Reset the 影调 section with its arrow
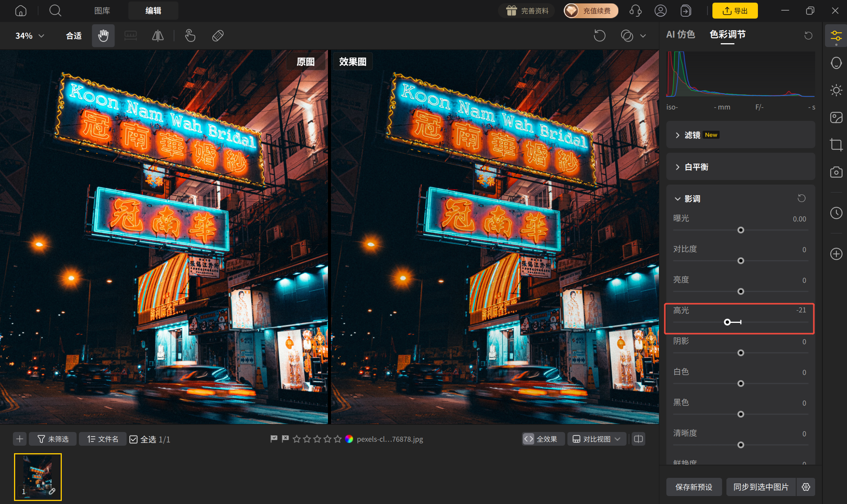This screenshot has height=504, width=847. pos(802,198)
